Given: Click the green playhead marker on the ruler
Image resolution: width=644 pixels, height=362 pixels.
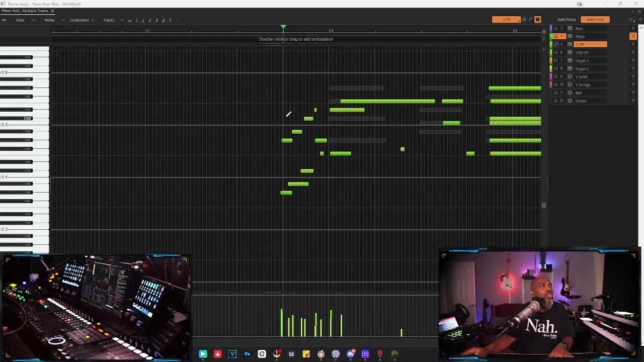Looking at the screenshot, I should pyautogui.click(x=283, y=28).
